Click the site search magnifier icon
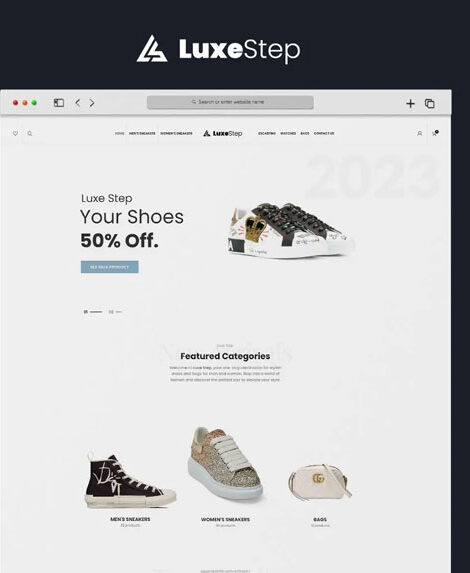470x573 pixels. point(30,133)
